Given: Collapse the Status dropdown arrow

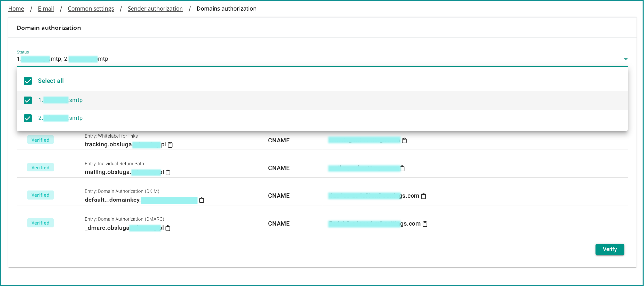Looking at the screenshot, I should pyautogui.click(x=625, y=59).
